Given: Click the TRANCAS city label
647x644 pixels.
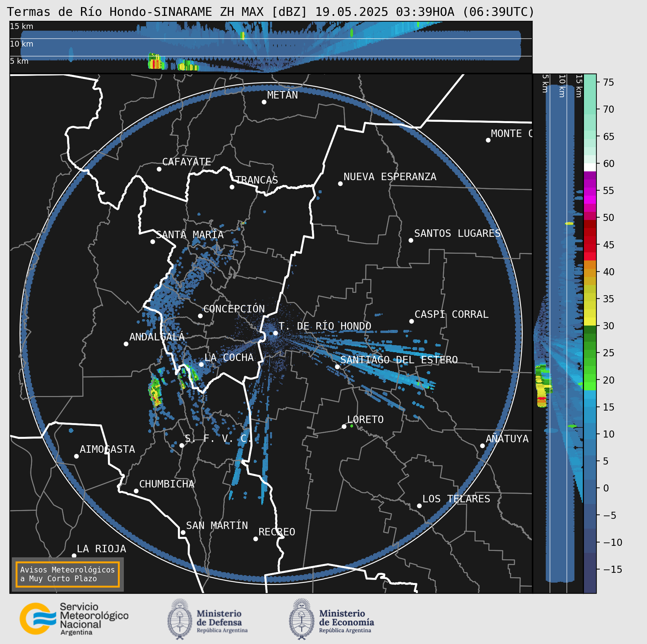Looking at the screenshot, I should pyautogui.click(x=257, y=180).
